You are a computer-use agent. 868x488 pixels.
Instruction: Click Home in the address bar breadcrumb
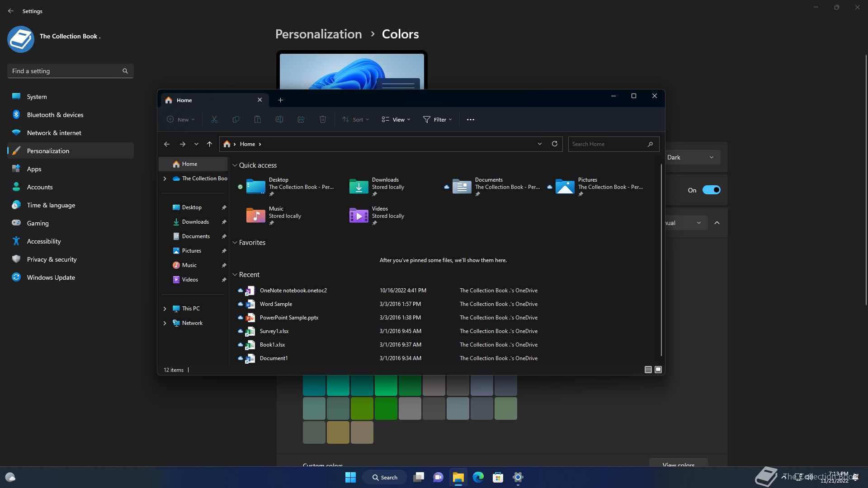(x=247, y=144)
